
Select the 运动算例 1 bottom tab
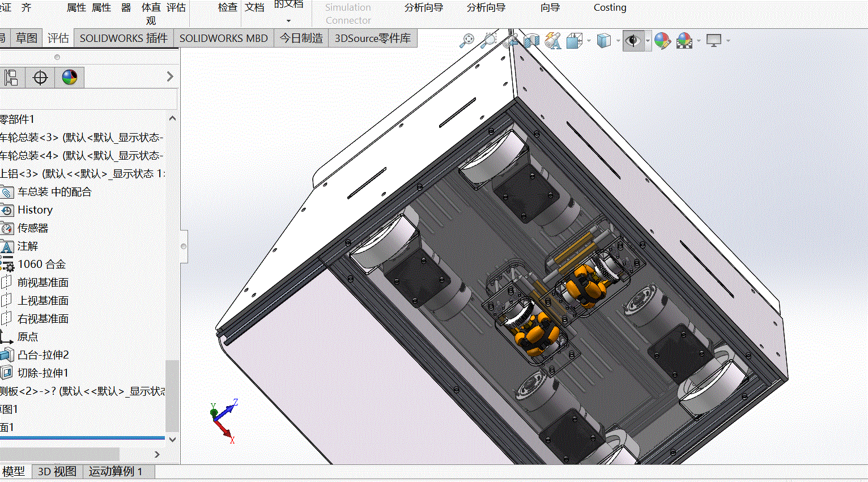116,471
